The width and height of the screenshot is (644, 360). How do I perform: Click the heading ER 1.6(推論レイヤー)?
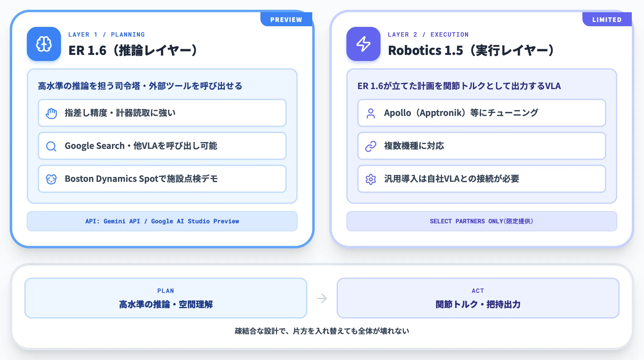(x=134, y=50)
